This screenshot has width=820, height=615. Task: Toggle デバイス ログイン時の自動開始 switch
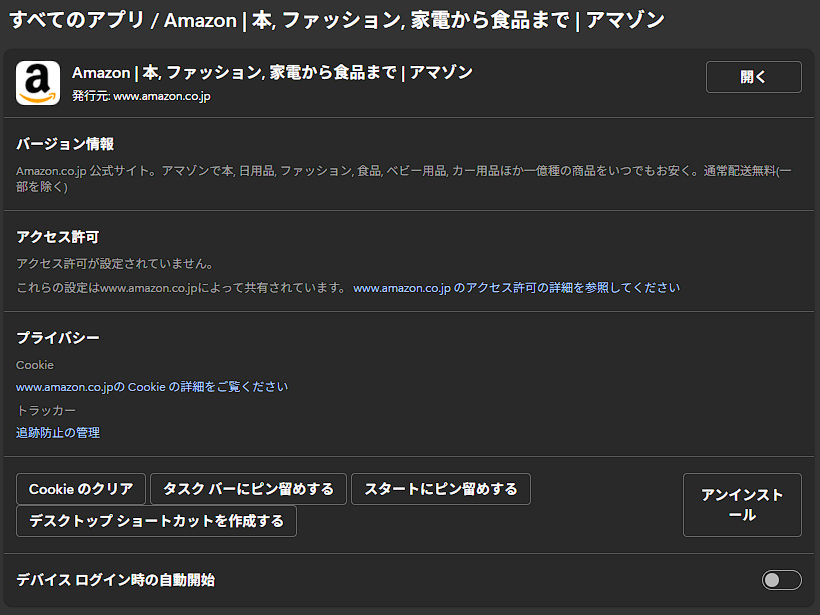pyautogui.click(x=781, y=580)
